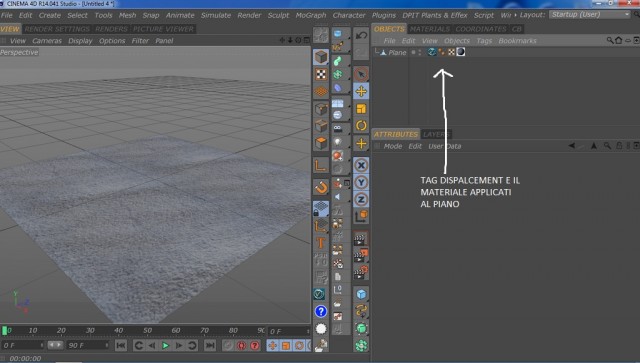Viewport: 640px width, 363px height.
Task: Switch to the Render Settings tab
Action: point(57,29)
